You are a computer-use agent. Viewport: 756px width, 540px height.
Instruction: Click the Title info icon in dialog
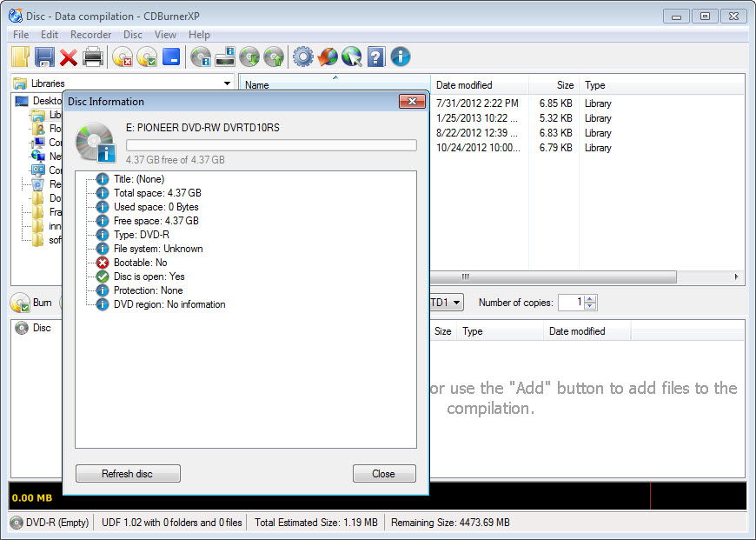[103, 179]
